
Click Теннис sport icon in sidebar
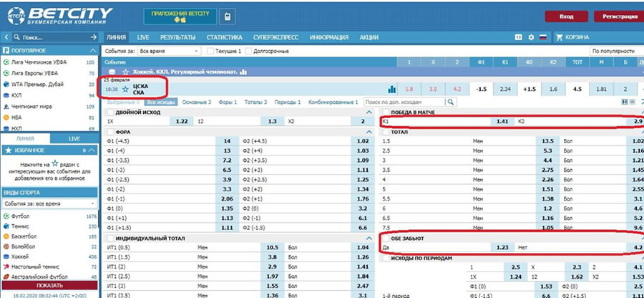(x=6, y=226)
